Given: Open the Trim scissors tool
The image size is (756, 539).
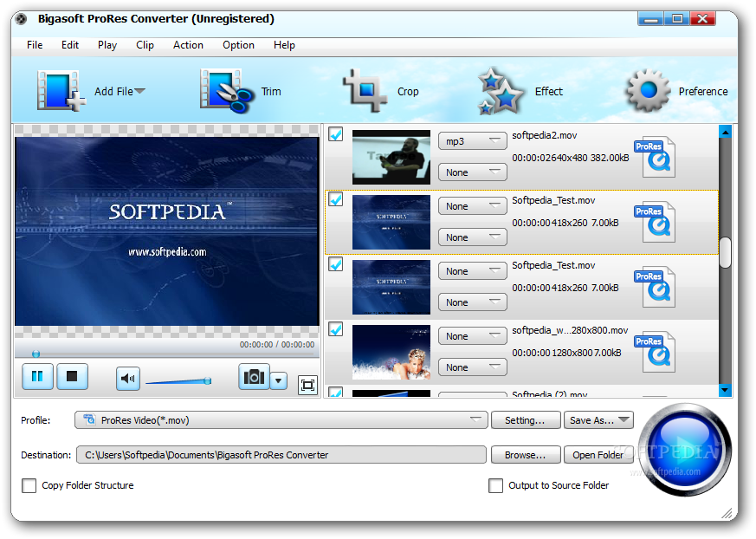Looking at the screenshot, I should coord(226,91).
